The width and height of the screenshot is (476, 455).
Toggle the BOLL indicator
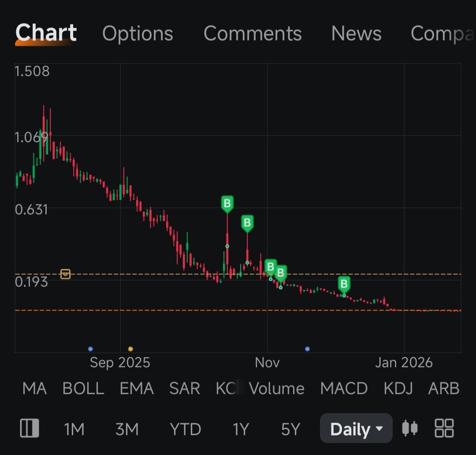[x=83, y=388]
